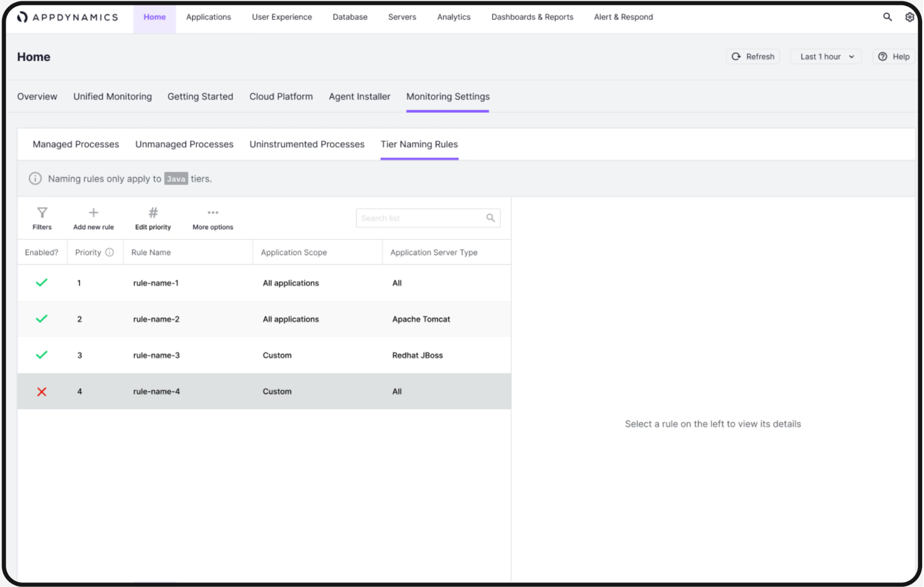Open the Applications menu
The image size is (924, 587).
[208, 17]
